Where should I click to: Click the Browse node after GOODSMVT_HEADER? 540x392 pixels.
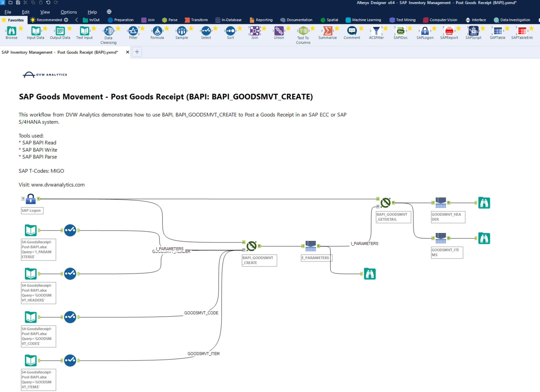pyautogui.click(x=484, y=203)
